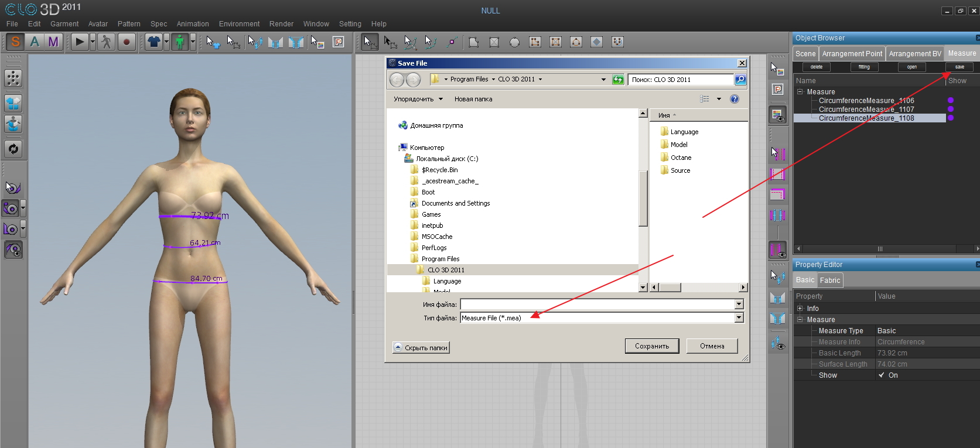Open dropdown next to T-shirt icon

coord(166,42)
